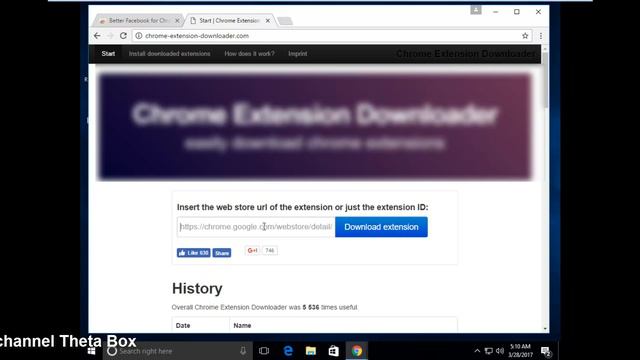Click the site info icon in address bar
The image size is (640, 360).
tap(139, 36)
